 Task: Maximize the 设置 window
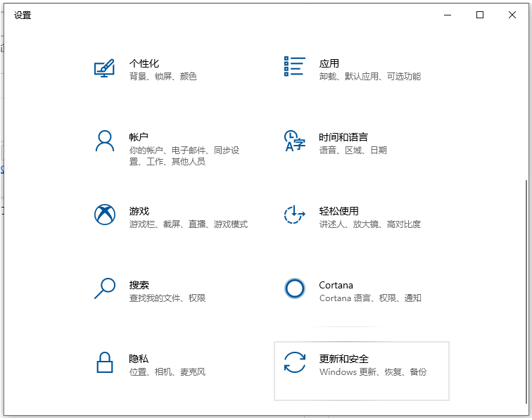[x=480, y=15]
